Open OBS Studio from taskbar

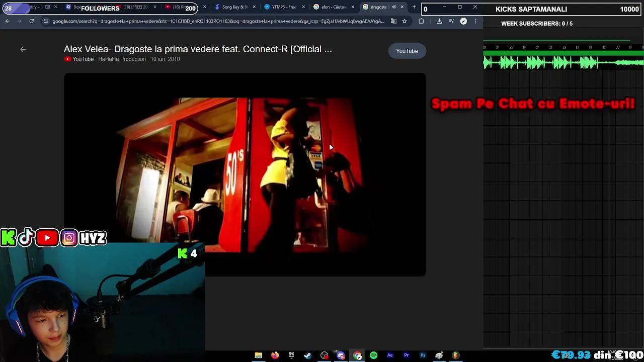pos(325,355)
